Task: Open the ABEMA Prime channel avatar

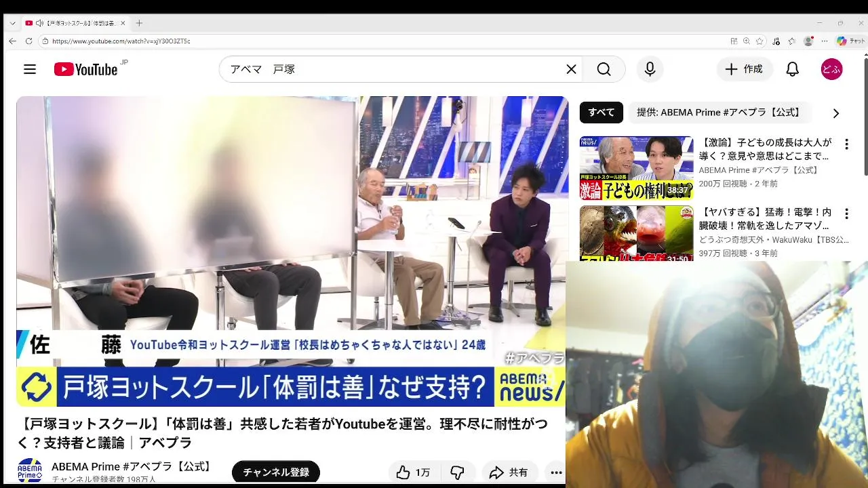Action: (x=30, y=470)
